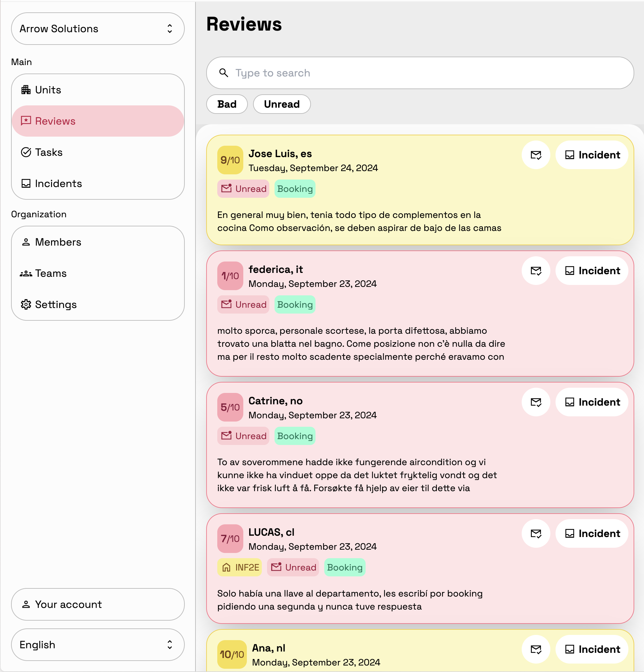644x672 pixels.
Task: Click the 'En general muy bien' review text
Action: coord(359,222)
